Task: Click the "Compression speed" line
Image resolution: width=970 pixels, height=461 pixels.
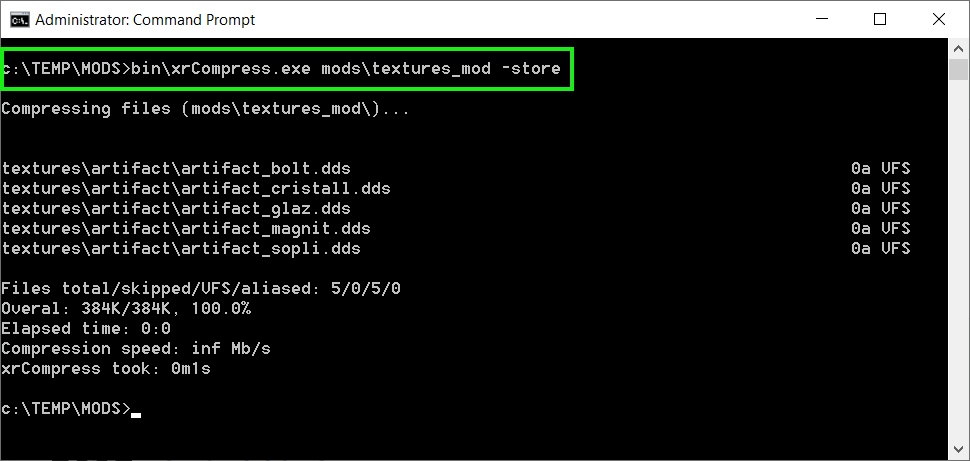Action: click(x=136, y=349)
